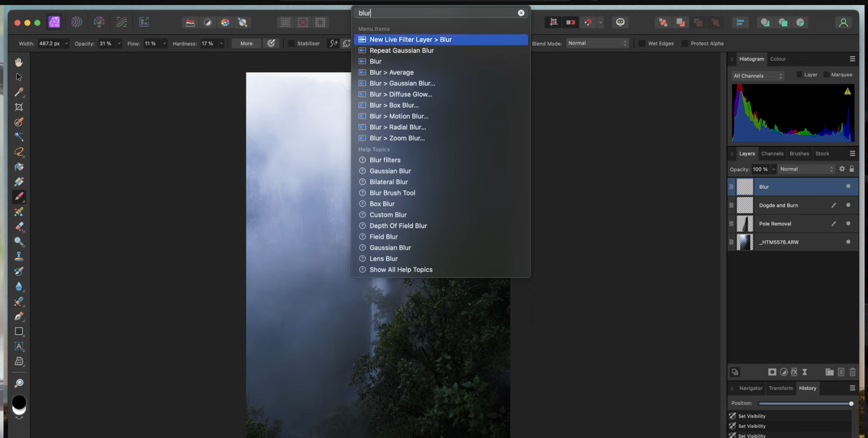The image size is (868, 438).
Task: Switch to the Export persona
Action: tap(144, 22)
